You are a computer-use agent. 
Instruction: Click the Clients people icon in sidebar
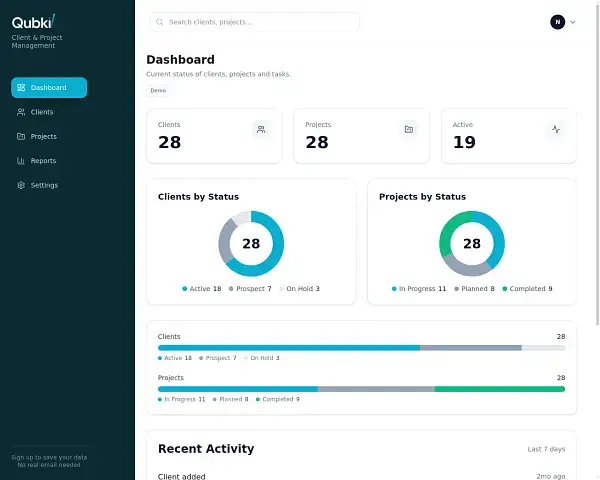pyautogui.click(x=21, y=112)
